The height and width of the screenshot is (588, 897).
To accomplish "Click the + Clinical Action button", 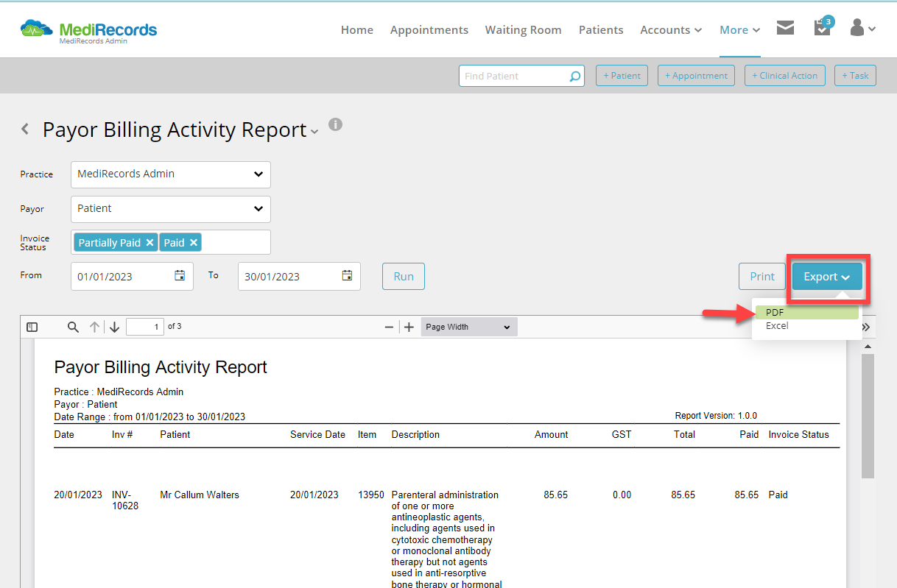I will 784,75.
